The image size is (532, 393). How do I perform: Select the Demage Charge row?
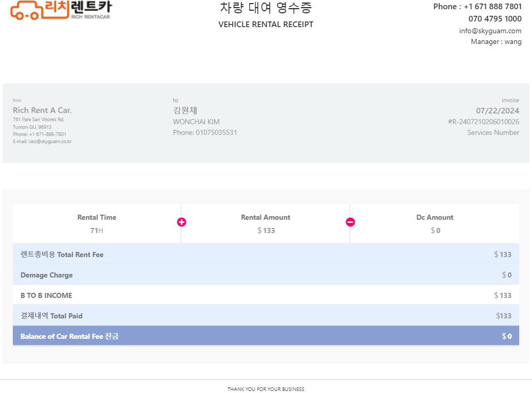[x=266, y=274]
